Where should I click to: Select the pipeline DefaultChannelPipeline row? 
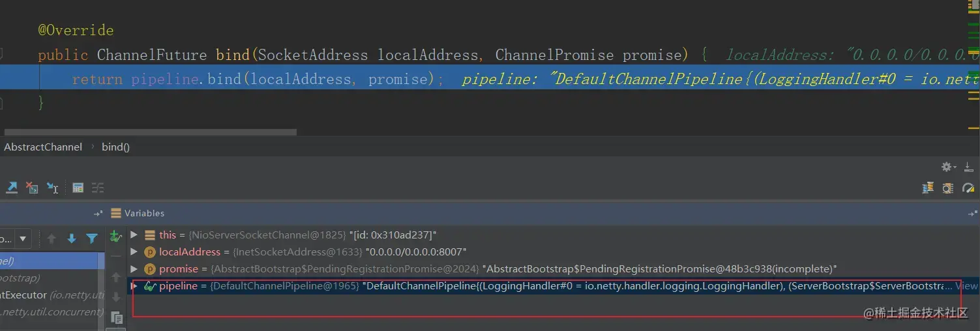[553, 285]
